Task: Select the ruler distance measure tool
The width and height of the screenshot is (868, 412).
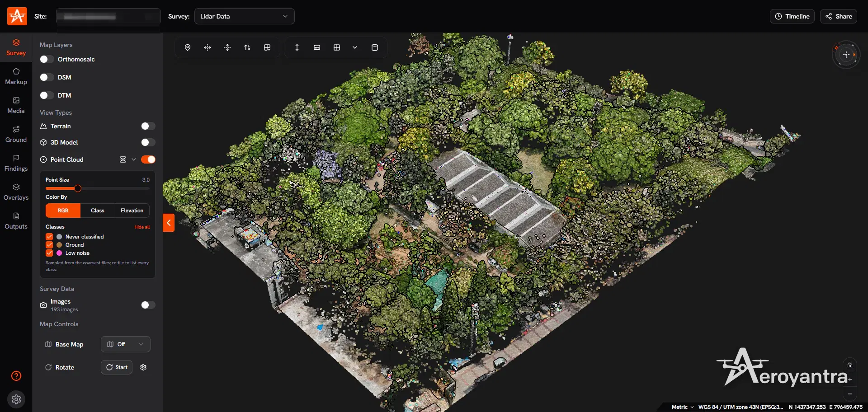Action: click(x=317, y=47)
